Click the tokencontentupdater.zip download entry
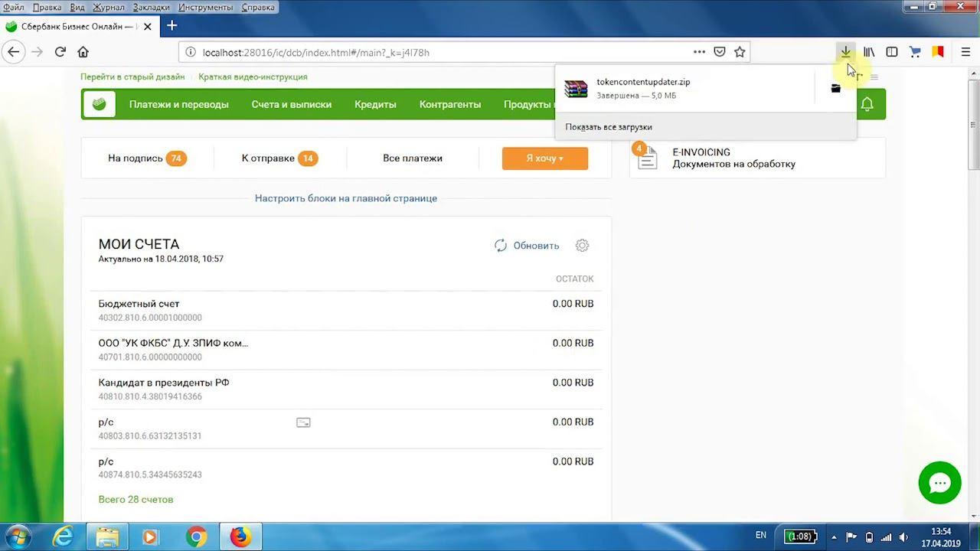Image resolution: width=980 pixels, height=551 pixels. [687, 88]
